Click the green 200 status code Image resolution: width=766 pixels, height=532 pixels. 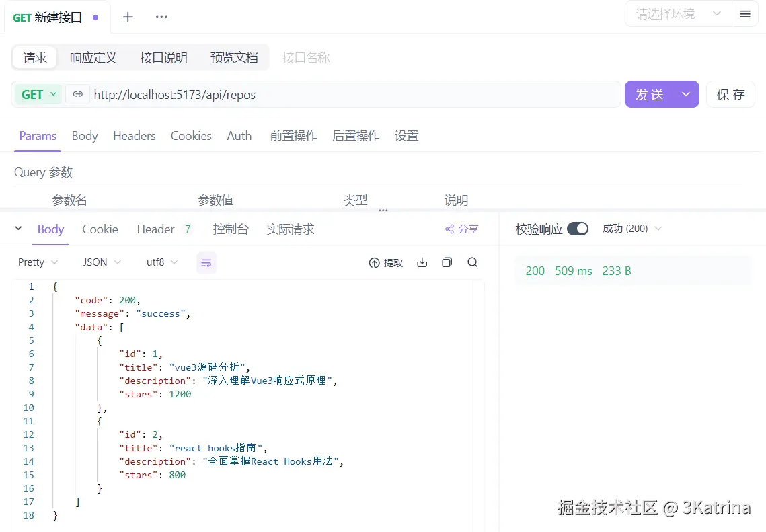[x=535, y=271]
